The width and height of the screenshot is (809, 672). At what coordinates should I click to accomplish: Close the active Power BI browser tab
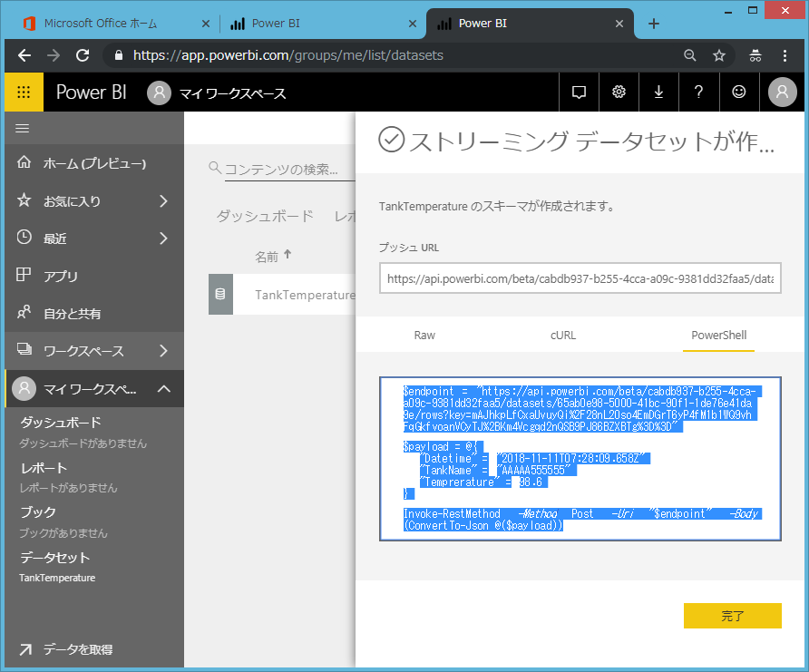tap(619, 24)
